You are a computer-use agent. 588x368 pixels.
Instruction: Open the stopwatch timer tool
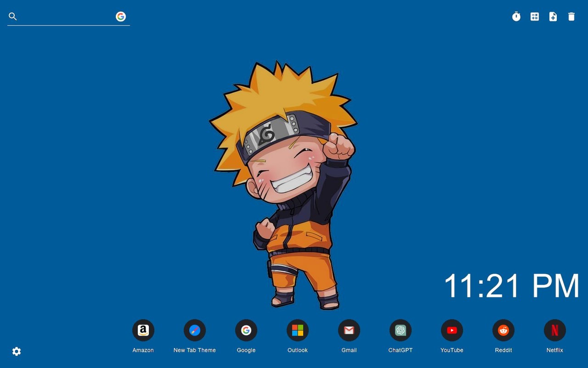click(516, 17)
